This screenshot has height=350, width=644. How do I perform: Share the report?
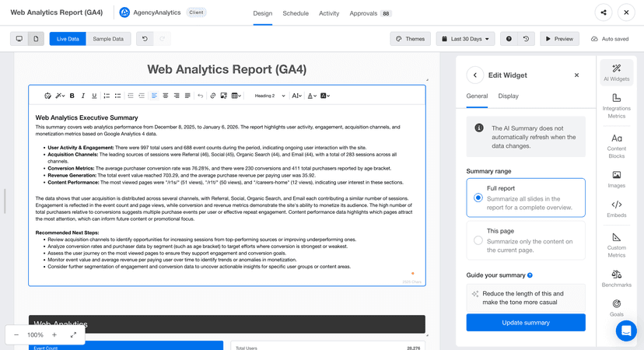pos(604,12)
